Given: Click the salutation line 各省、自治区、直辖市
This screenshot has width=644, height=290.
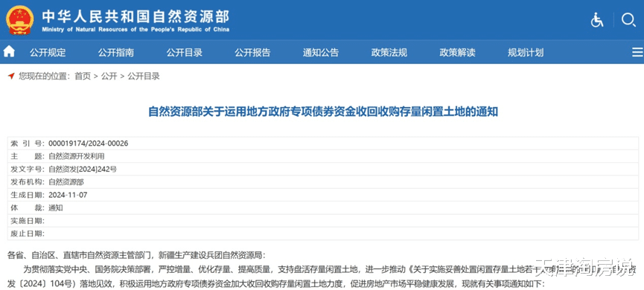Looking at the screenshot, I should (136, 255).
